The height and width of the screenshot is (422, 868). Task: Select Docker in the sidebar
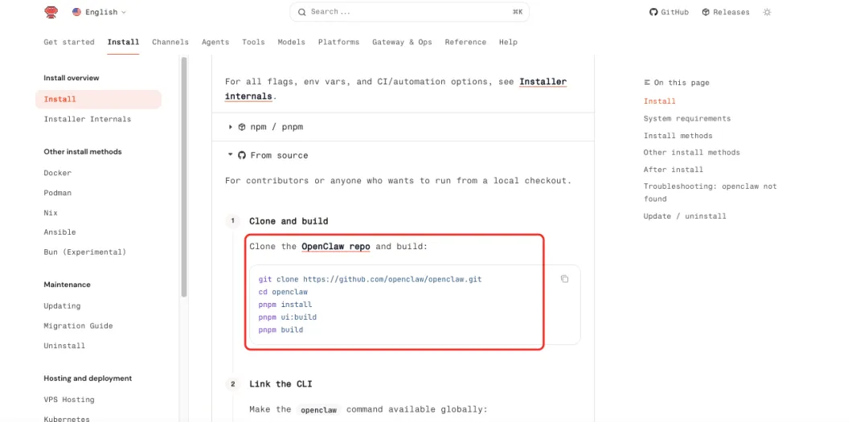tap(58, 173)
